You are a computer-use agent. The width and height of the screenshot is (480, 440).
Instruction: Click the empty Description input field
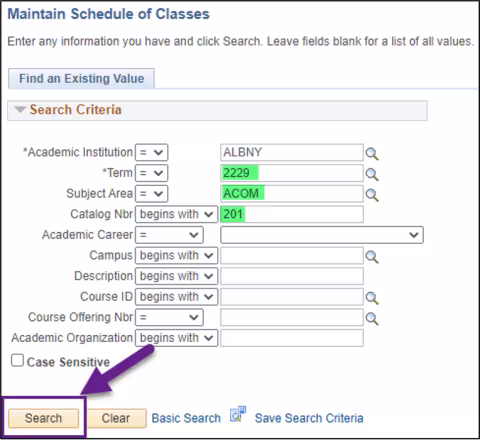coord(292,276)
